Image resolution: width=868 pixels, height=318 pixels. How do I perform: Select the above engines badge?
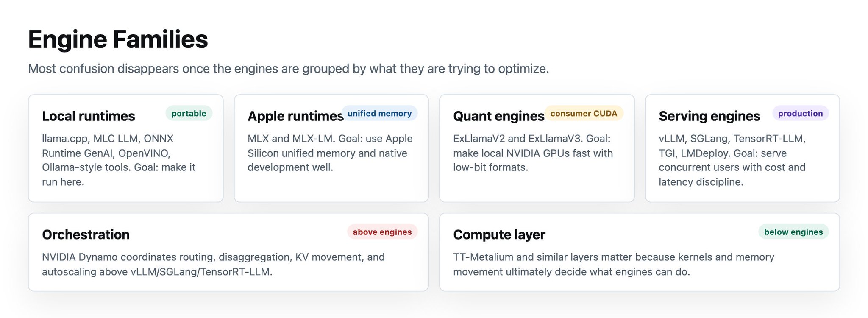pyautogui.click(x=382, y=232)
